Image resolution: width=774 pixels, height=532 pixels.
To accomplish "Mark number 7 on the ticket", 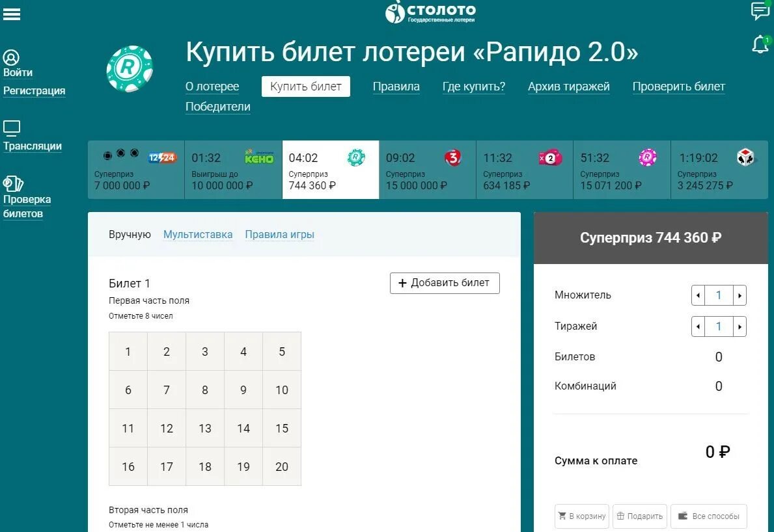I will [x=167, y=390].
